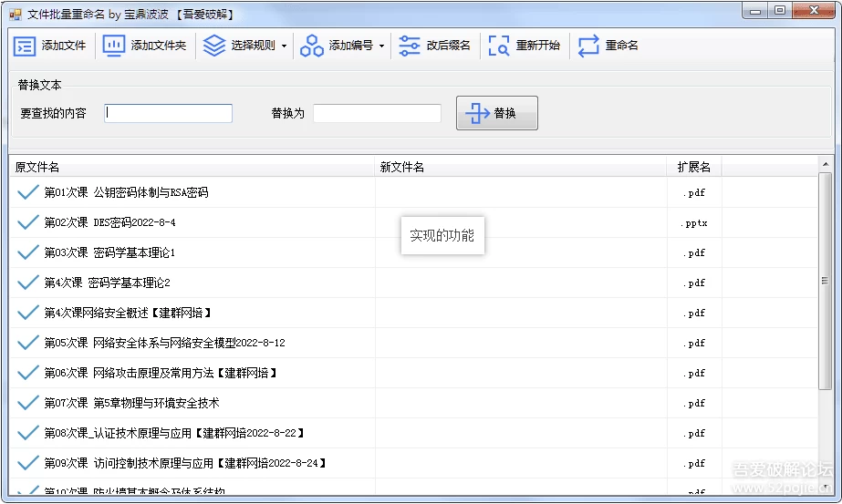Click the 添加文件夹 (add folder) icon
This screenshot has width=842, height=504.
(x=114, y=46)
